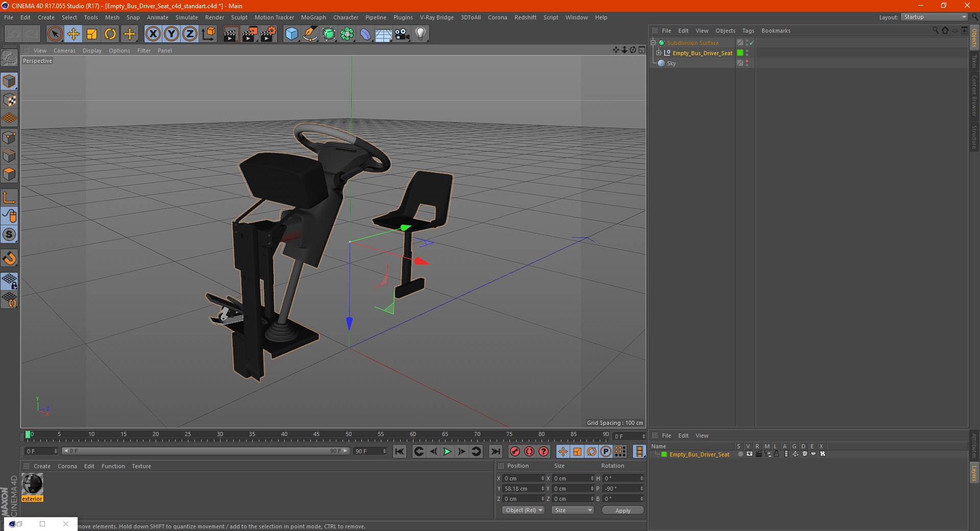Open Object (Rel) coordinate dropdown
Viewport: 980px width, 531px height.
click(x=523, y=510)
